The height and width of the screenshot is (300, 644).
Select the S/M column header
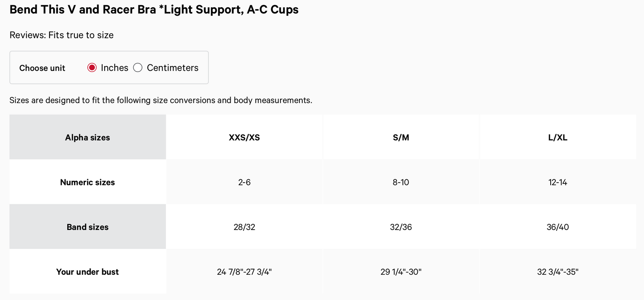tap(401, 138)
